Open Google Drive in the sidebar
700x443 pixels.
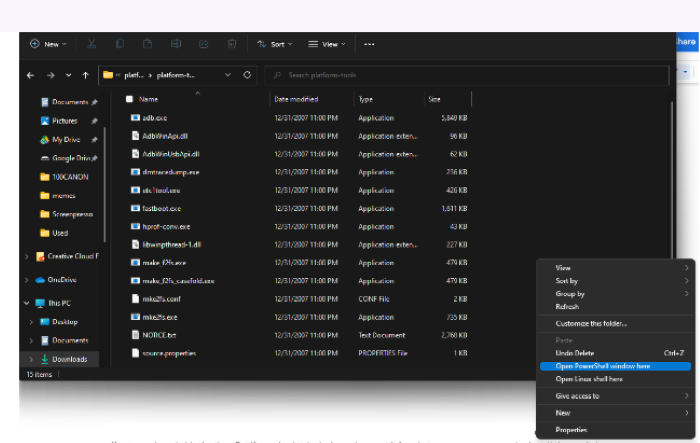pos(70,158)
